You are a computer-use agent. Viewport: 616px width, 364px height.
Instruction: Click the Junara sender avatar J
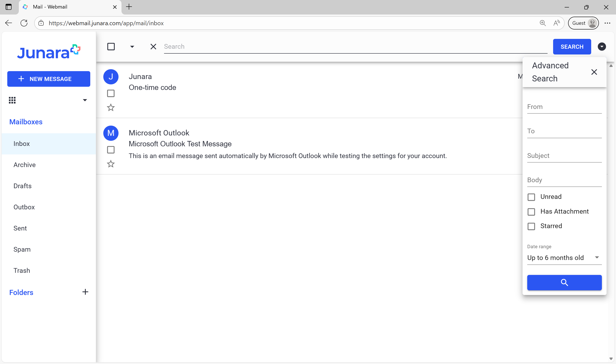pos(111,77)
